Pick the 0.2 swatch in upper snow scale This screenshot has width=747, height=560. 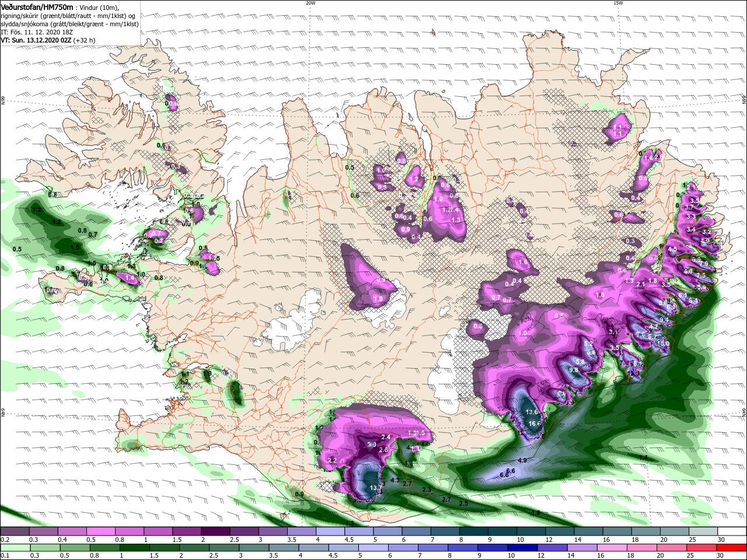pos(15,531)
